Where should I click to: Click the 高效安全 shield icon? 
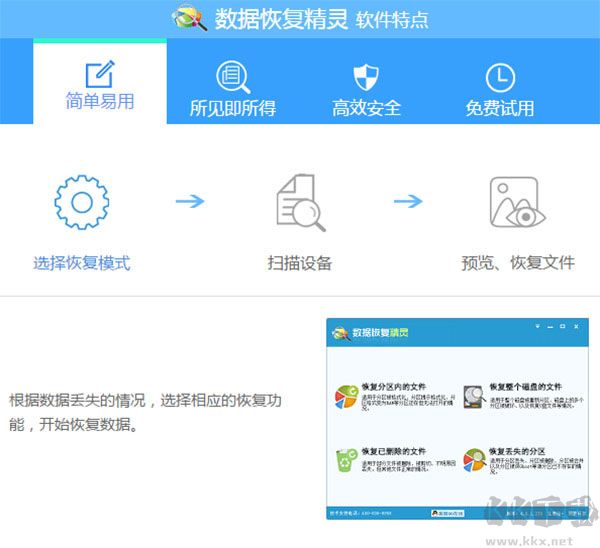point(366,77)
